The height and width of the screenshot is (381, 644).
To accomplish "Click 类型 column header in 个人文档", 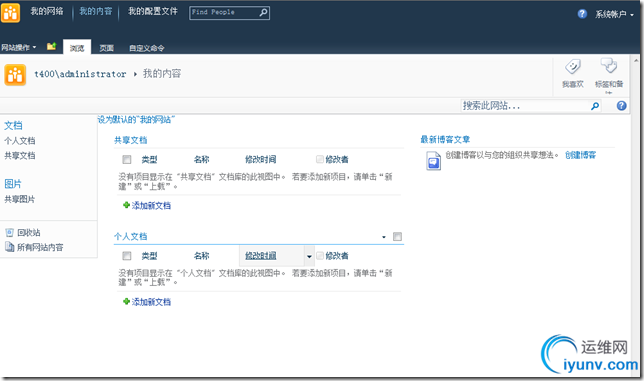I will [x=150, y=256].
